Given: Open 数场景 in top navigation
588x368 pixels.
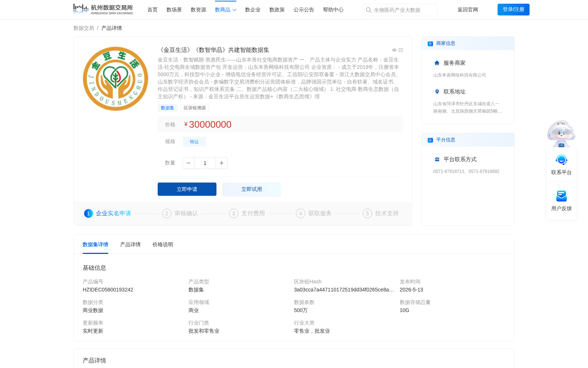Looking at the screenshot, I should pos(174,10).
